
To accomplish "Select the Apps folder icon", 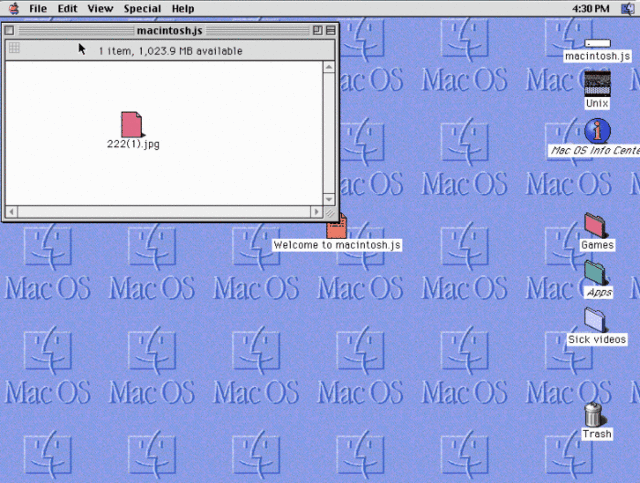I will pyautogui.click(x=596, y=273).
